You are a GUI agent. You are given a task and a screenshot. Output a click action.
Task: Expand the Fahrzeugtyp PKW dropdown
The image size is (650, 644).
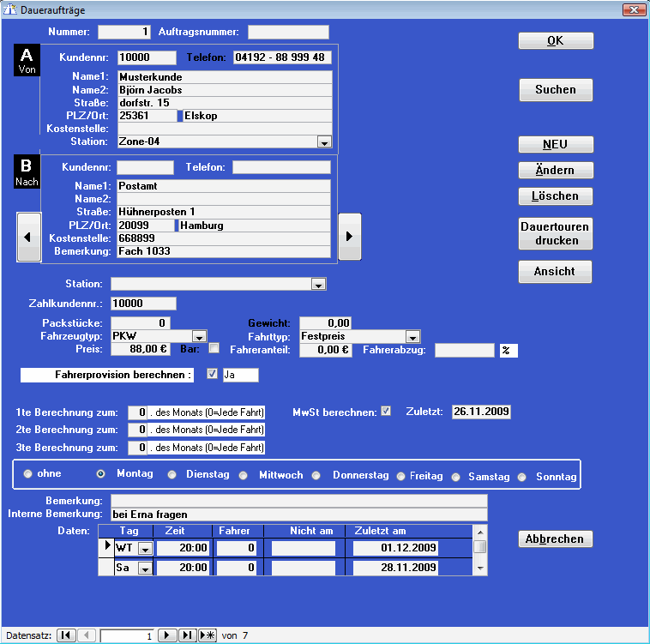point(199,336)
